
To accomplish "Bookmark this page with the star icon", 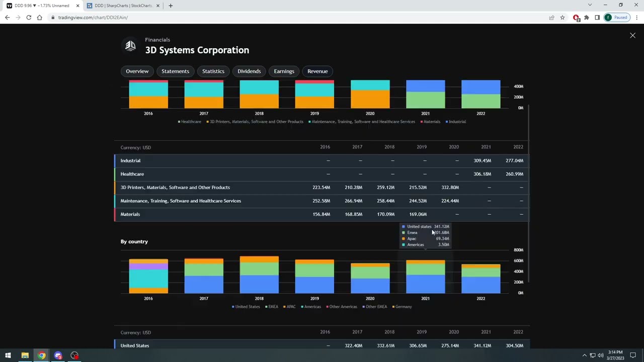I will coord(562,18).
